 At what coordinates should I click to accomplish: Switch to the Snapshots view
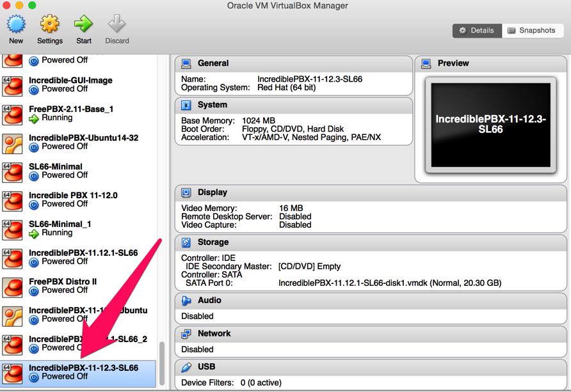(533, 31)
